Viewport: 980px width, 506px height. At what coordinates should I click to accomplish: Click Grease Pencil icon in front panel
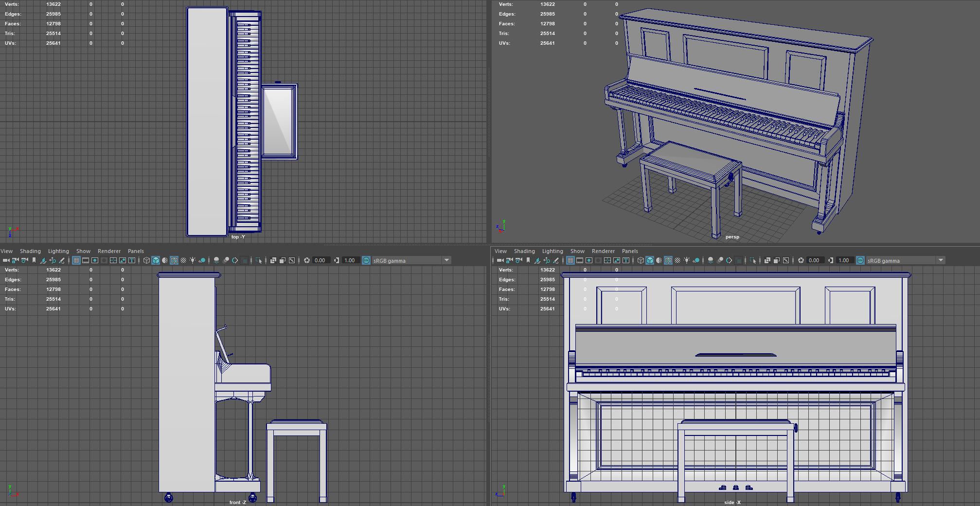click(62, 260)
